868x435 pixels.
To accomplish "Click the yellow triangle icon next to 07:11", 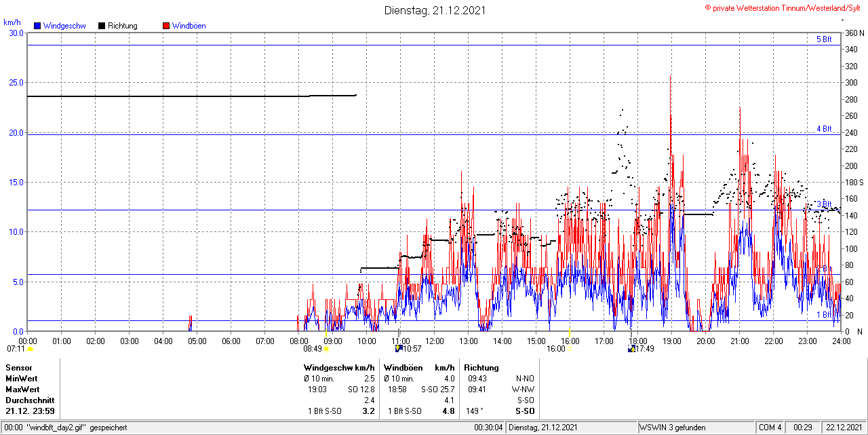I will (x=30, y=349).
